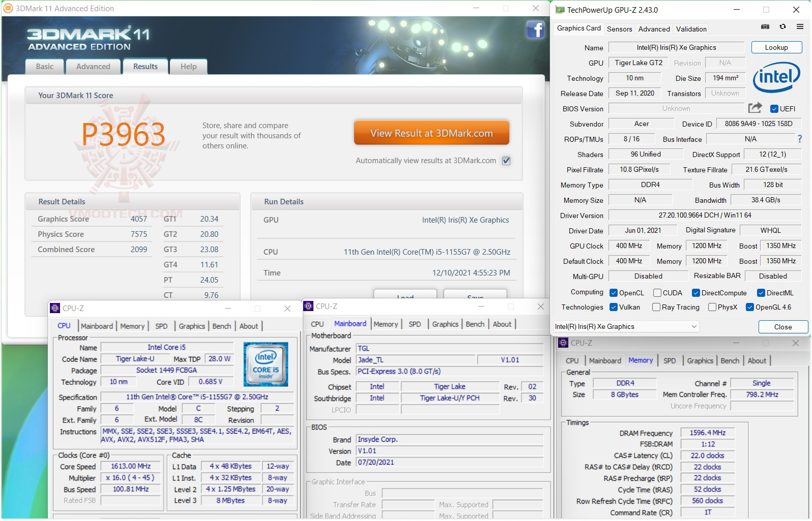Viewport: 812px width, 521px height.
Task: Toggle the Ray Tracing checkbox
Action: click(x=656, y=307)
